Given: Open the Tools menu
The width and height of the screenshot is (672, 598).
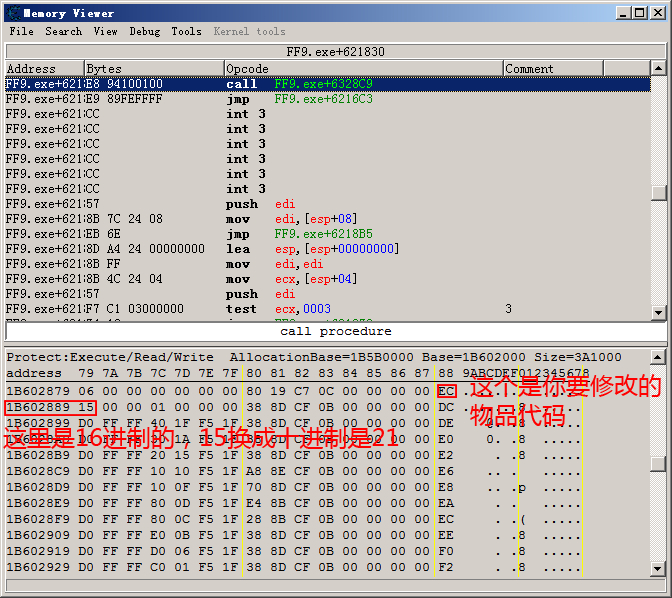Looking at the screenshot, I should coord(186,31).
